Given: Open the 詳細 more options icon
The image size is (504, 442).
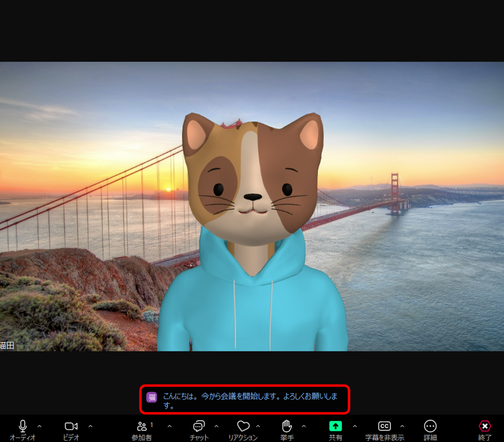Looking at the screenshot, I should coord(430,426).
